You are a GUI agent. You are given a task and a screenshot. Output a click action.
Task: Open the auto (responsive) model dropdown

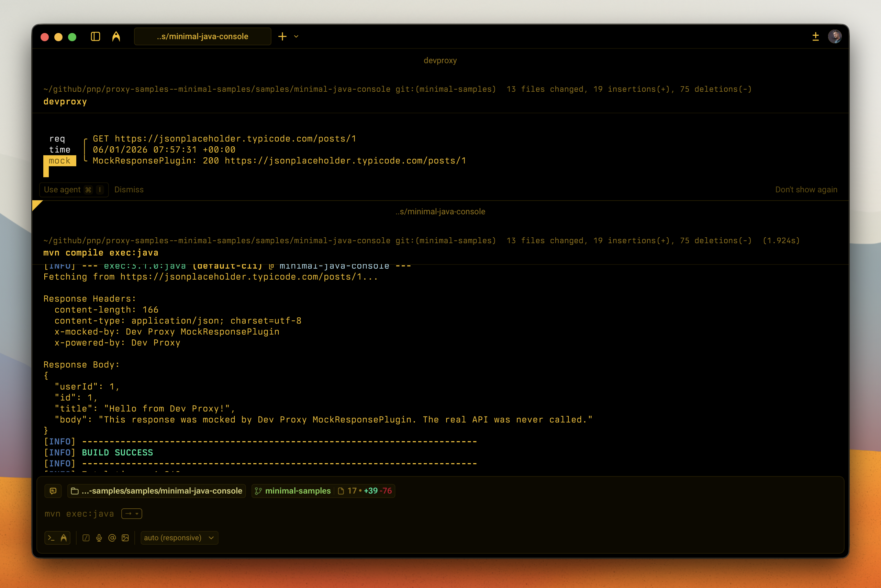[179, 538]
